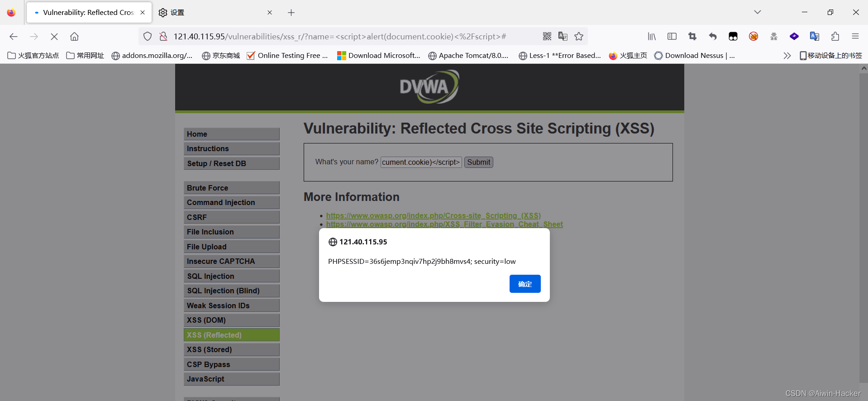Close the Vulnerability Reflected Cross tab
The image size is (868, 401).
click(x=143, y=13)
